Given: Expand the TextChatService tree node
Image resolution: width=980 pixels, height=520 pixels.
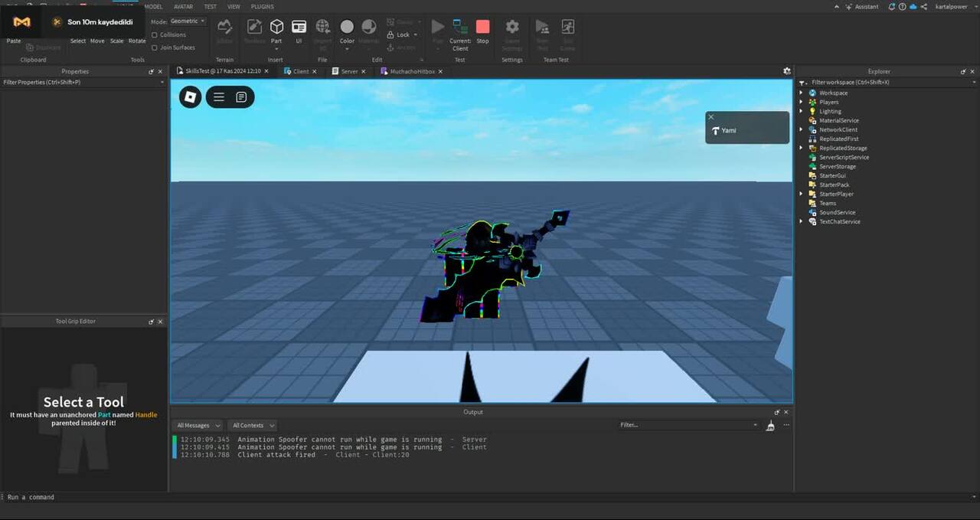Looking at the screenshot, I should 802,221.
